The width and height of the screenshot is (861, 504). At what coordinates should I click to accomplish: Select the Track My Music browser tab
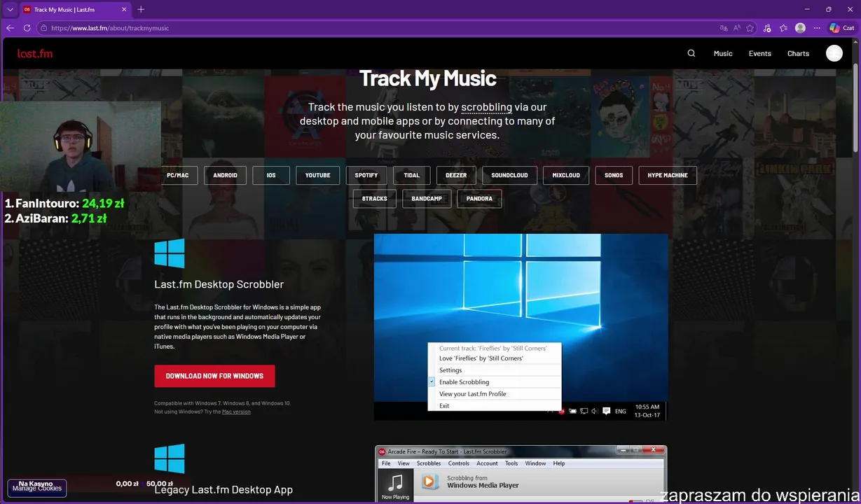[75, 10]
